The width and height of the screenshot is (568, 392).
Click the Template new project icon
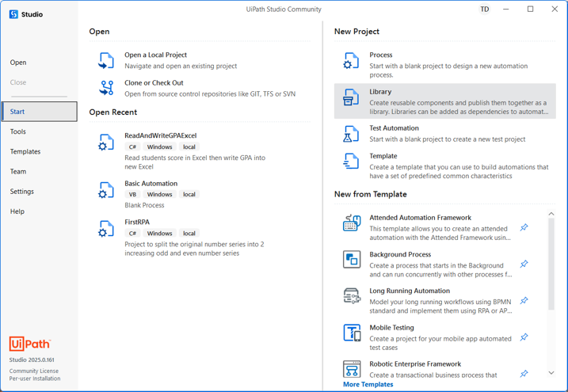[351, 162]
